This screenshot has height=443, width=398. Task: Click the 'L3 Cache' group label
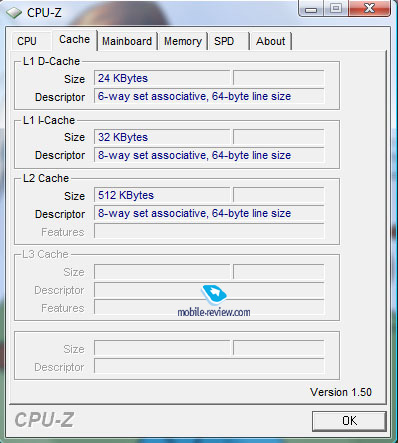pyautogui.click(x=45, y=254)
